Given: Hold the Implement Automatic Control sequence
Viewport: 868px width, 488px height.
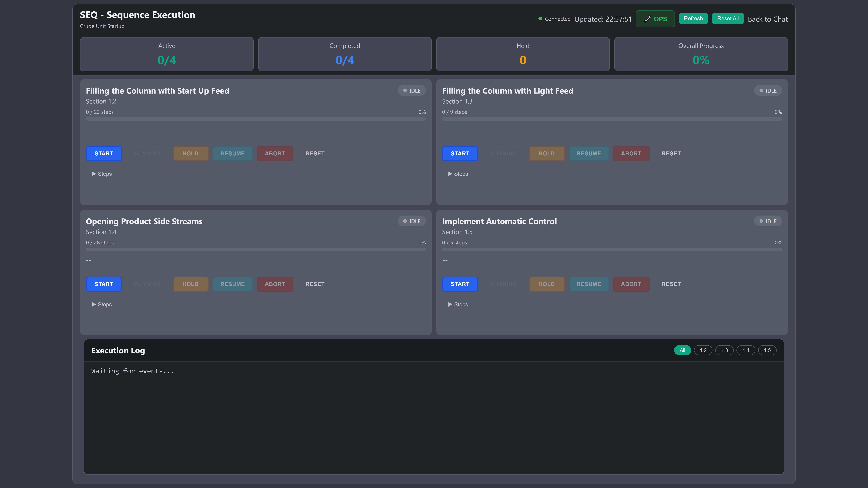Looking at the screenshot, I should (x=547, y=284).
